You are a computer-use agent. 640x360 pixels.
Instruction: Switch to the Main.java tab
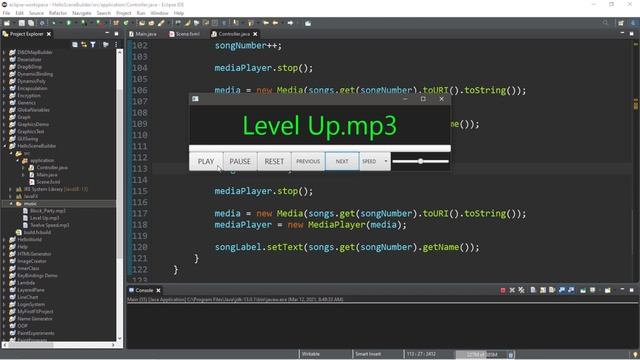point(143,34)
